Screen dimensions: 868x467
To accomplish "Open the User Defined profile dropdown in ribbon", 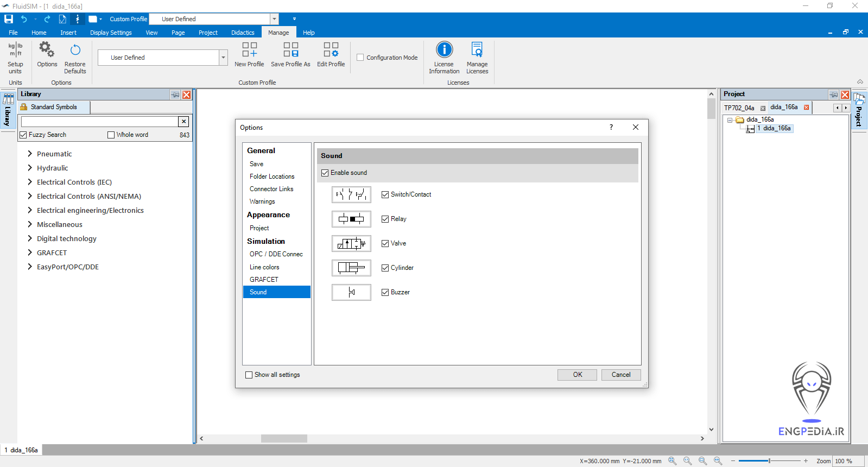I will coord(223,58).
